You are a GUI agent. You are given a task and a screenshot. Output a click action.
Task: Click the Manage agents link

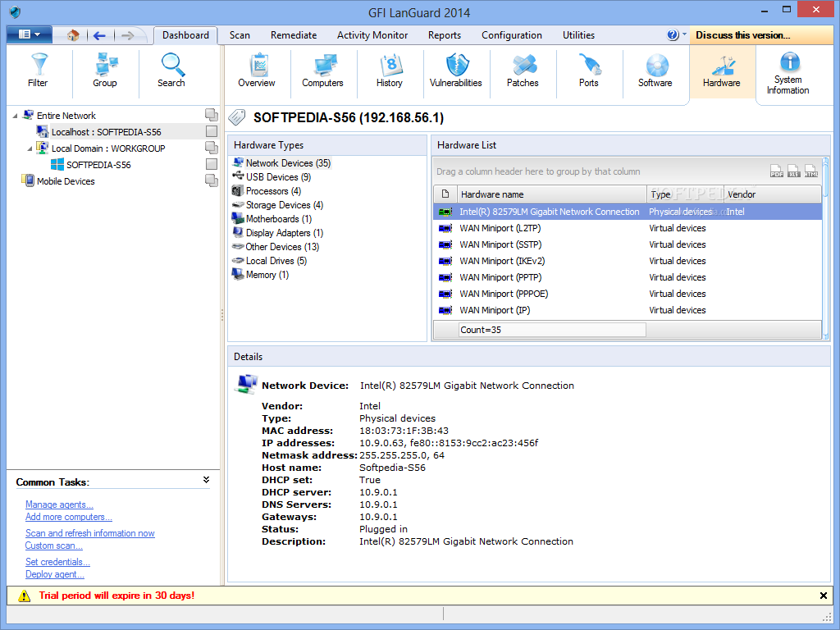pos(59,504)
